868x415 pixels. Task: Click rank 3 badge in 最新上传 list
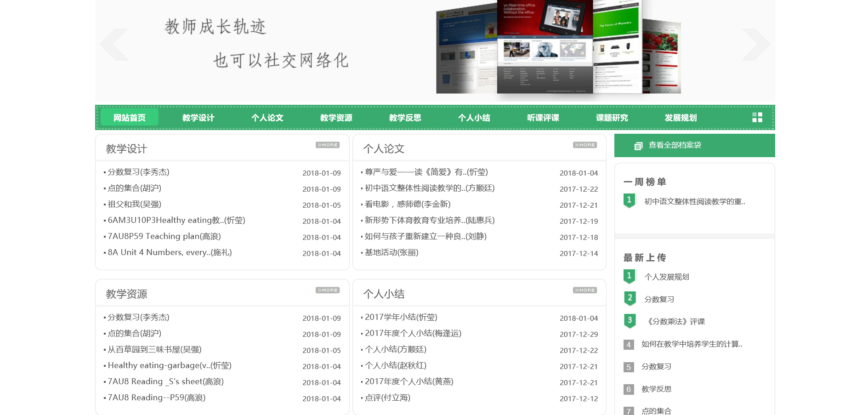tap(629, 321)
